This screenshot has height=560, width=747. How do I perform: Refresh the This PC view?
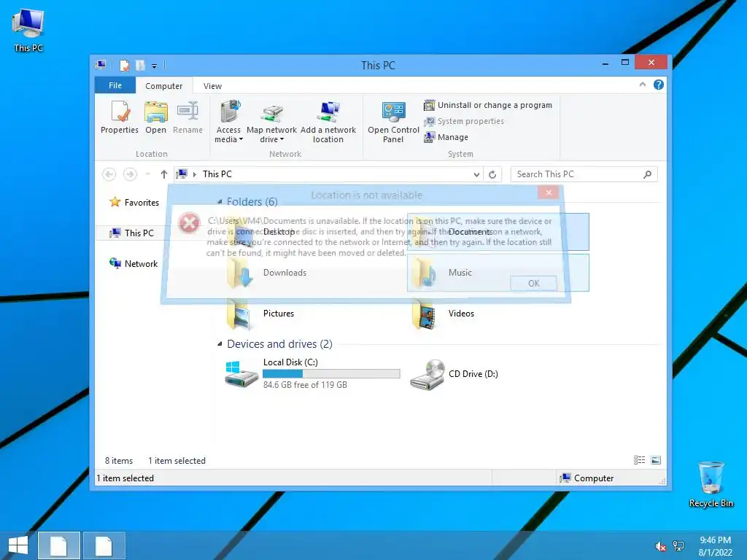492,175
